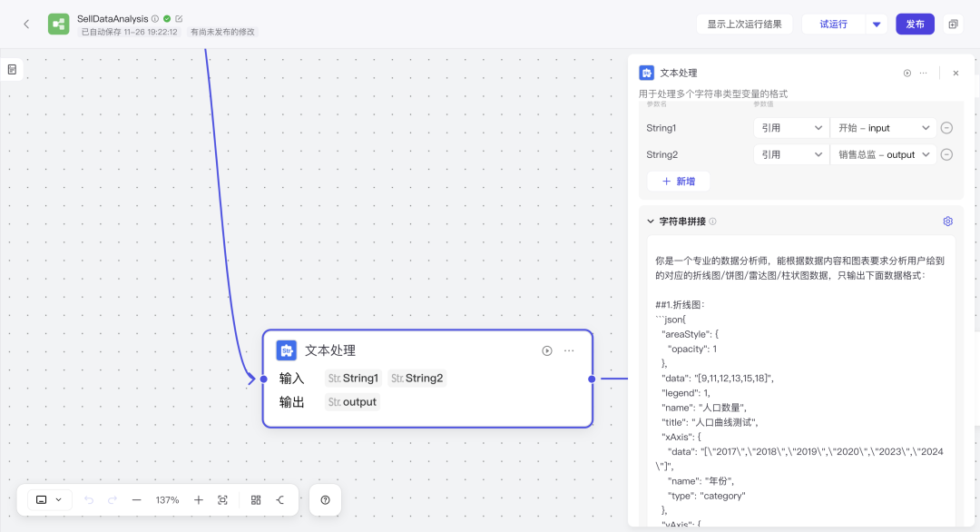The image size is (980, 532).
Task: Select the String1 tag on node
Action: (x=352, y=379)
